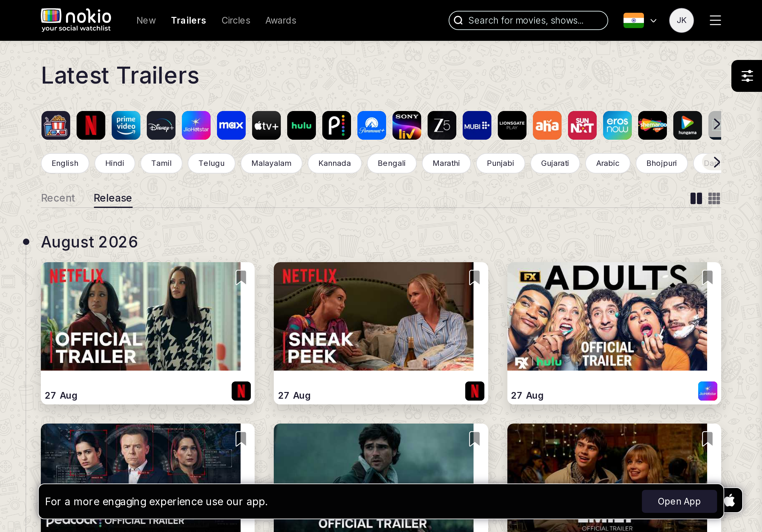
Task: Switch to the Recent tab
Action: click(58, 198)
